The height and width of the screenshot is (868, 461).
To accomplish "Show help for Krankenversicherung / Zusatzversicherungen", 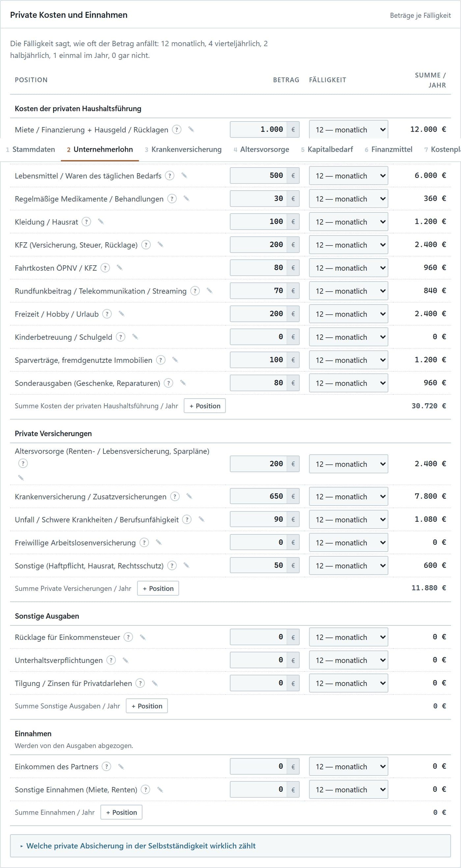I will coord(175,496).
